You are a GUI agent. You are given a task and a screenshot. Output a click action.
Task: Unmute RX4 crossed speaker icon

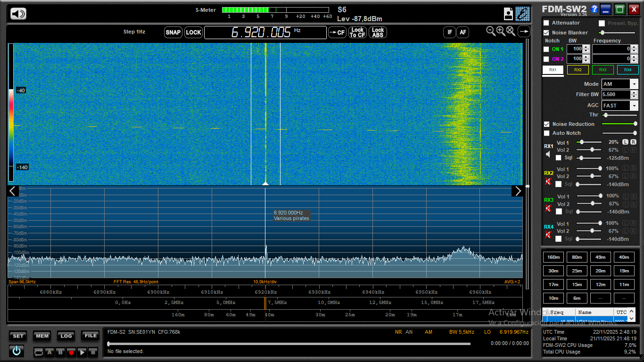point(548,235)
